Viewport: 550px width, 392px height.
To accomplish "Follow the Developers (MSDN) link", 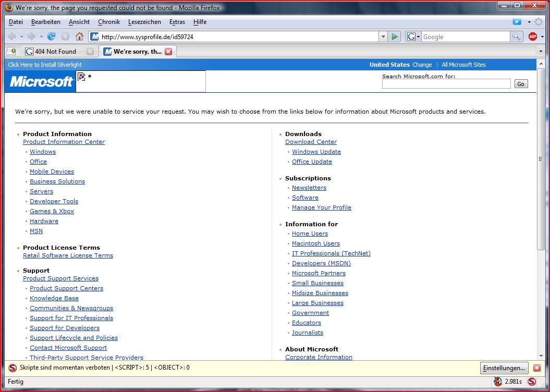I will (x=321, y=263).
